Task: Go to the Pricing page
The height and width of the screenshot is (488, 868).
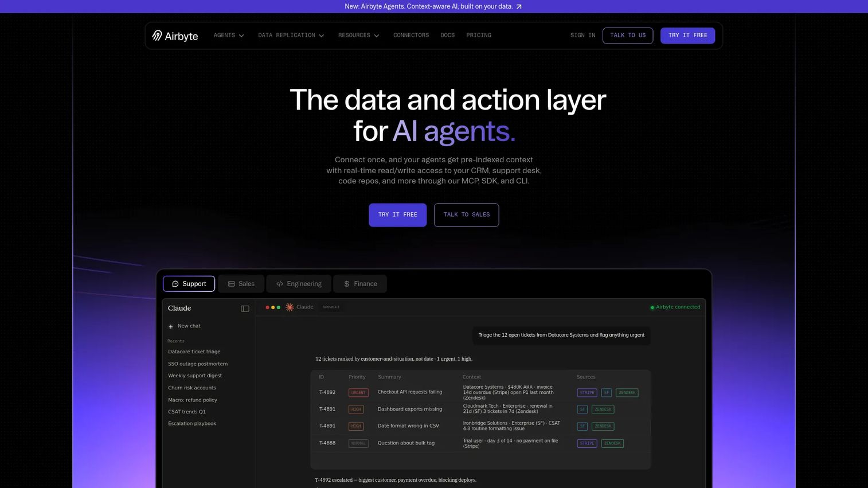Action: click(479, 36)
